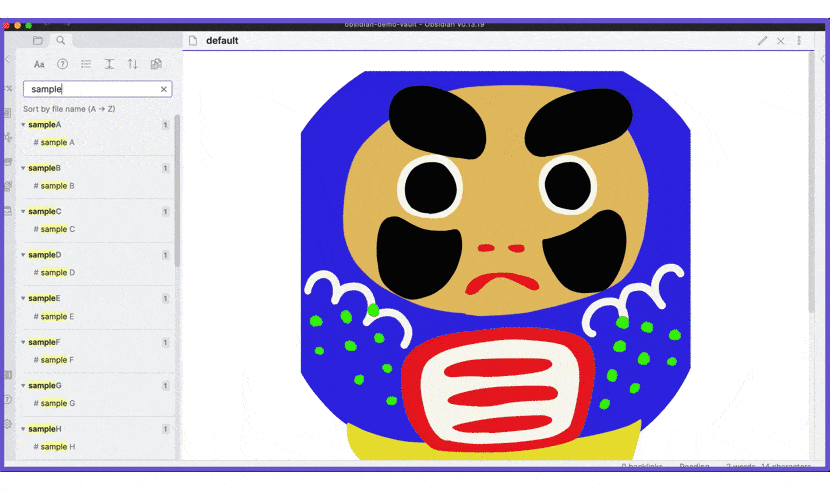Click the pencil edit mode icon

(x=762, y=41)
